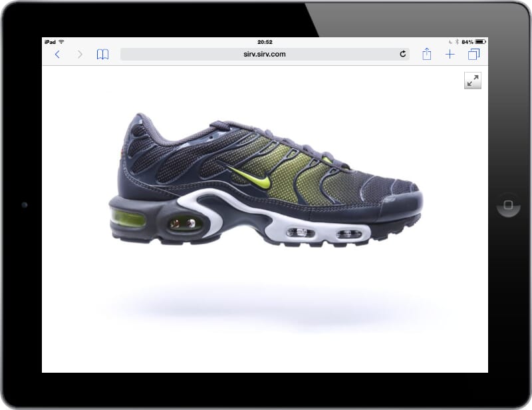Open the bookmarks book icon

click(x=102, y=55)
